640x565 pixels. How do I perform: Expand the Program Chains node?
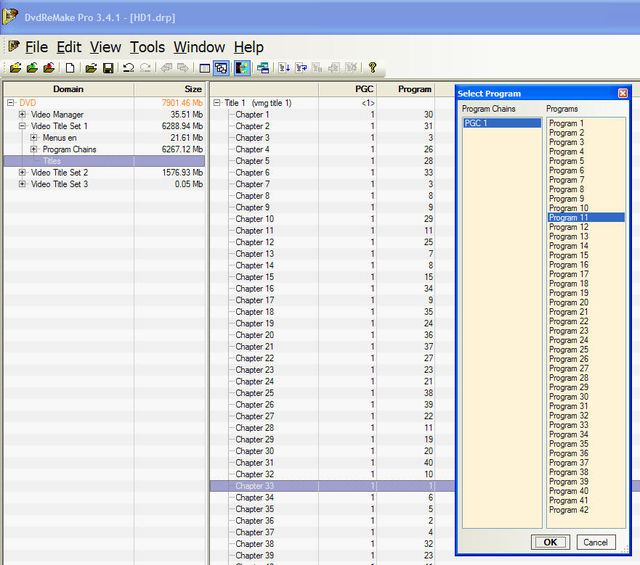[34, 149]
